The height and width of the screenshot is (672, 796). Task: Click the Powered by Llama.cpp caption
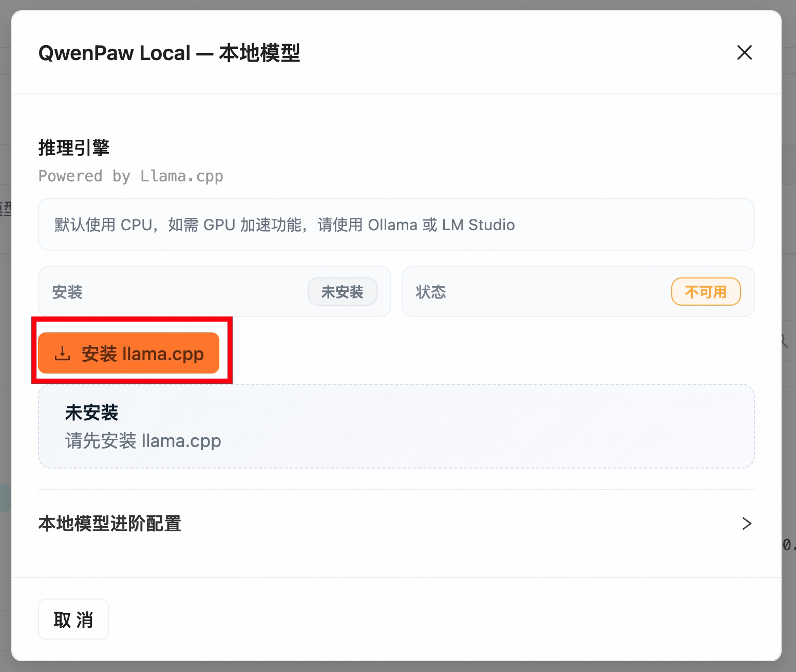click(131, 176)
